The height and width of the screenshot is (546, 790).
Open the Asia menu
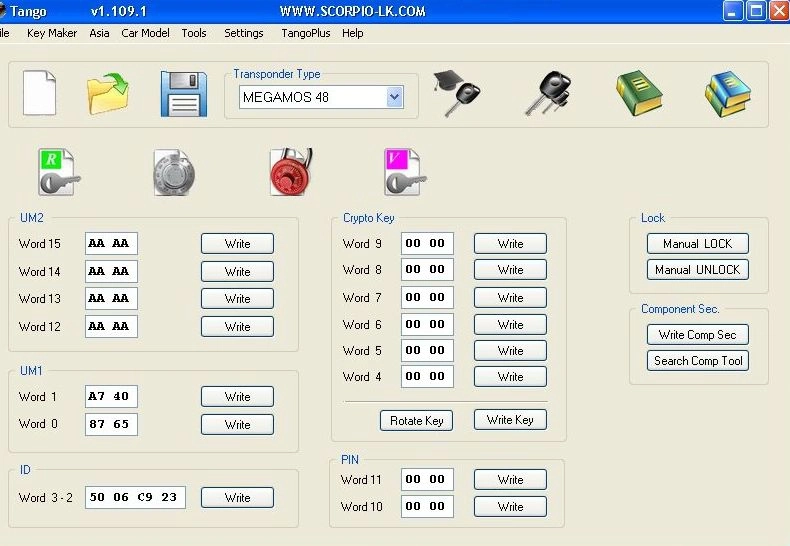pos(99,33)
